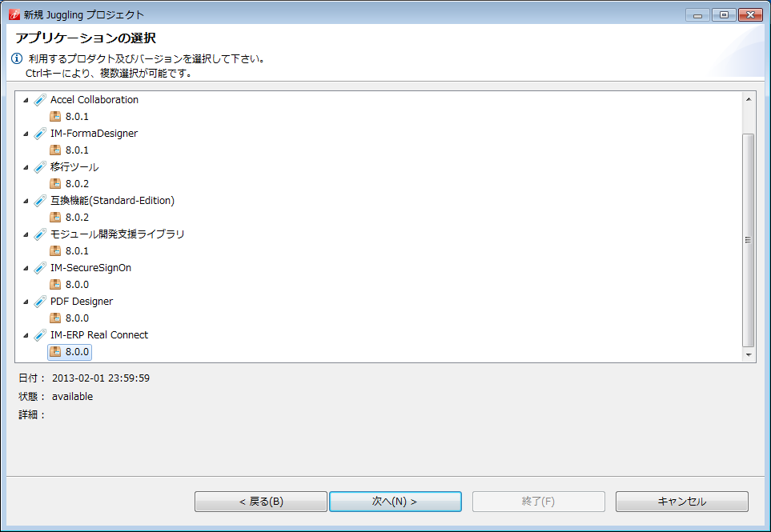Collapse the Accel Collaboration tree node
Screen dimensions: 771x532
point(26,100)
